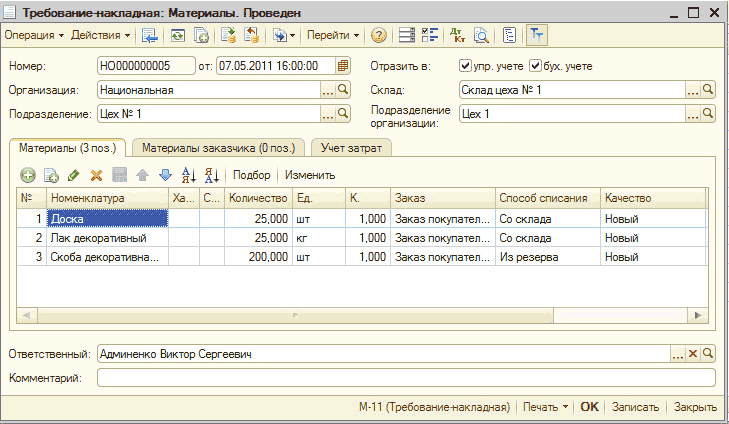The height and width of the screenshot is (424, 729).
Task: Move row down with blue arrow icon
Action: (x=165, y=175)
